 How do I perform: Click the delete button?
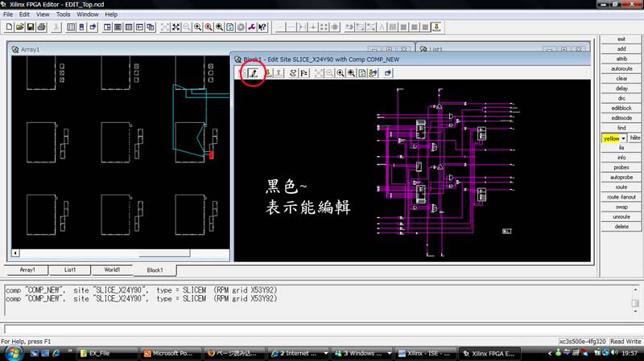pyautogui.click(x=621, y=227)
